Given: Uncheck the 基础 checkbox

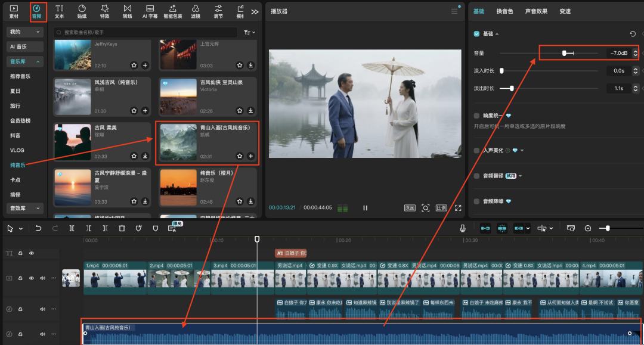Looking at the screenshot, I should tap(476, 34).
